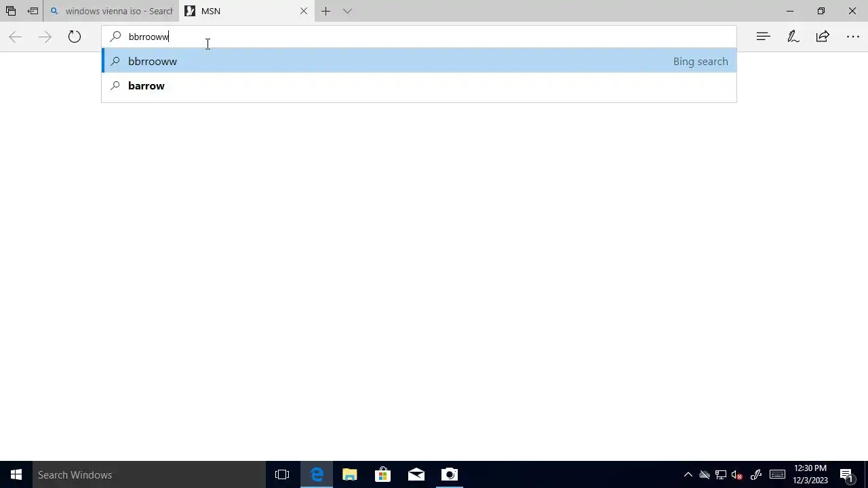This screenshot has width=868, height=488.
Task: Go back to the previous page
Action: click(15, 37)
